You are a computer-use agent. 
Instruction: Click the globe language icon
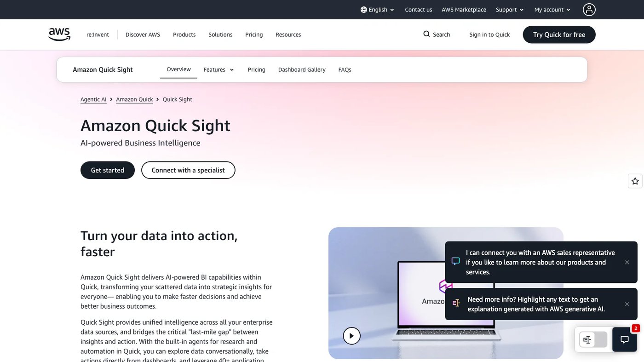[364, 10]
